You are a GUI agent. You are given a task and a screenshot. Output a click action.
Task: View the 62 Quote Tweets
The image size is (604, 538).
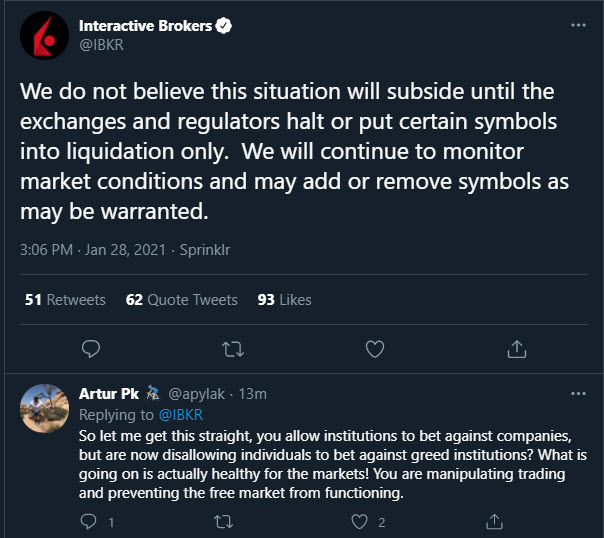[182, 299]
